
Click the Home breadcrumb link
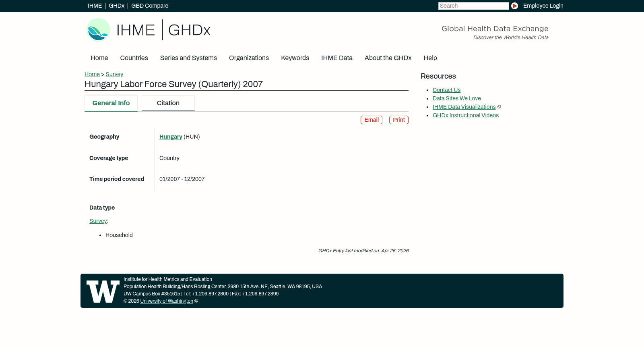pyautogui.click(x=92, y=75)
